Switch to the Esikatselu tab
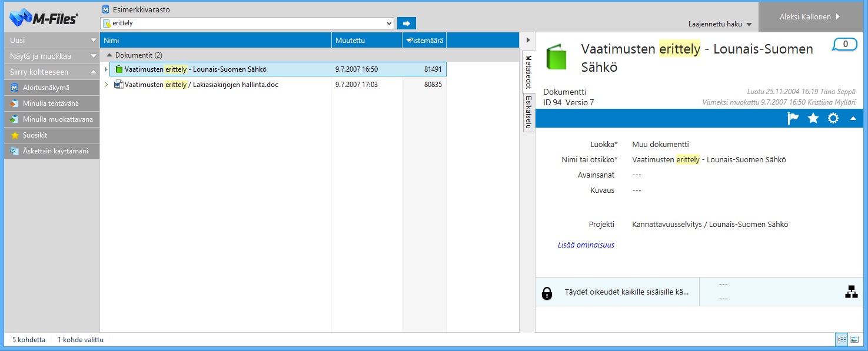 [528, 112]
